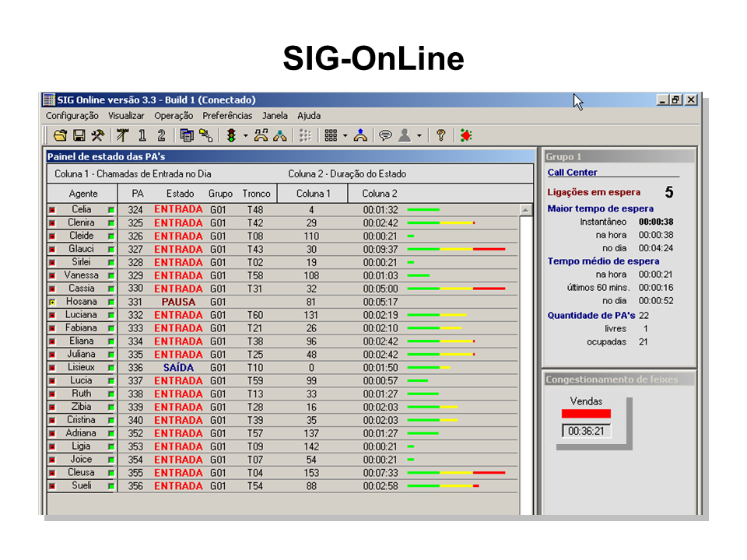The height and width of the screenshot is (560, 747).
Task: Click the SIG Online title bar icon
Action: 48,100
